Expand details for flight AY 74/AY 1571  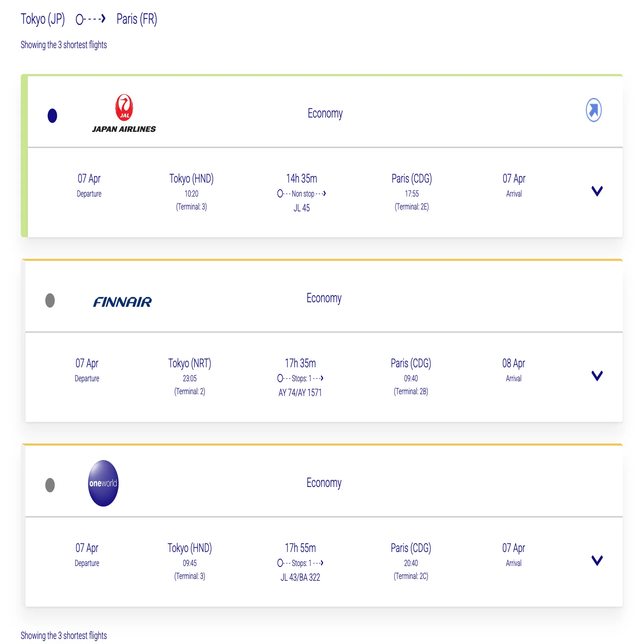(x=597, y=376)
